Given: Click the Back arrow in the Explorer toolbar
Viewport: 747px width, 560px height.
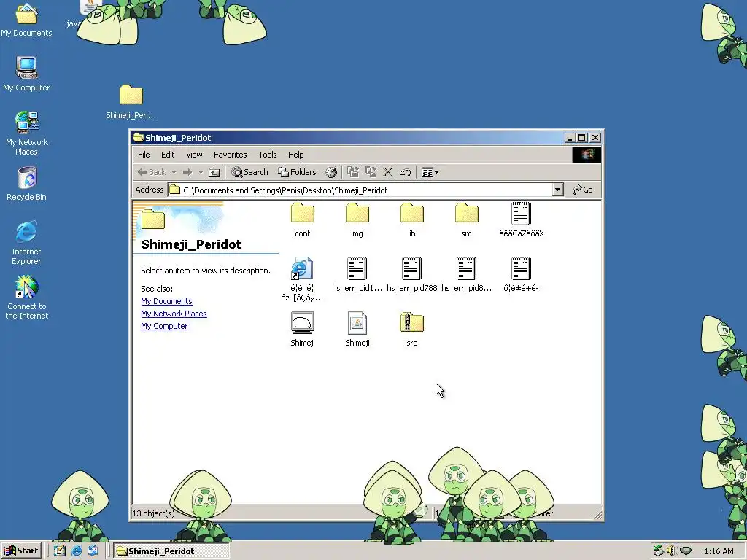Looking at the screenshot, I should [151, 172].
